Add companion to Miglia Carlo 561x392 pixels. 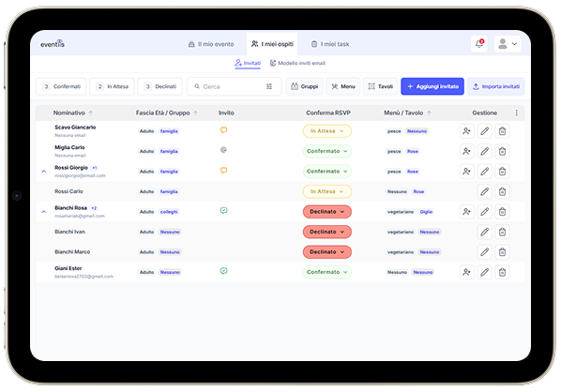tap(466, 151)
